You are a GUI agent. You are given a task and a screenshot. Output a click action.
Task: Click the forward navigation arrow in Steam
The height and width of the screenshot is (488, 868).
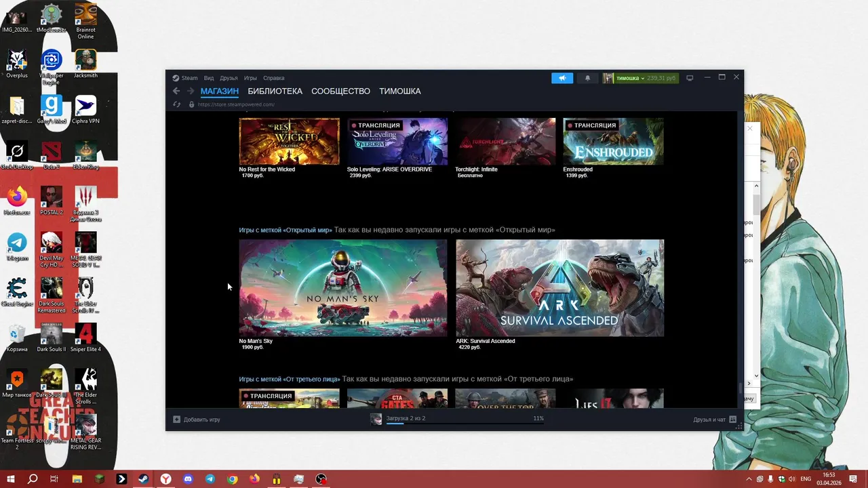tap(191, 91)
